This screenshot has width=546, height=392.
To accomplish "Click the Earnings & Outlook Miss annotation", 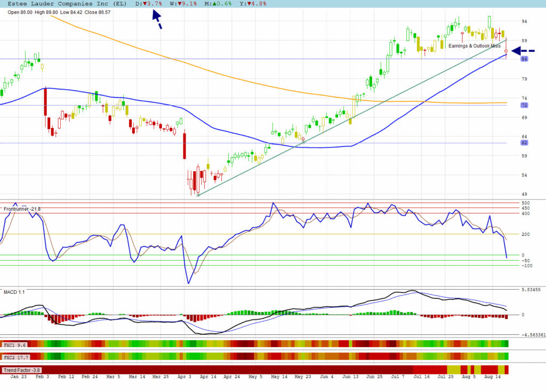I will click(474, 46).
